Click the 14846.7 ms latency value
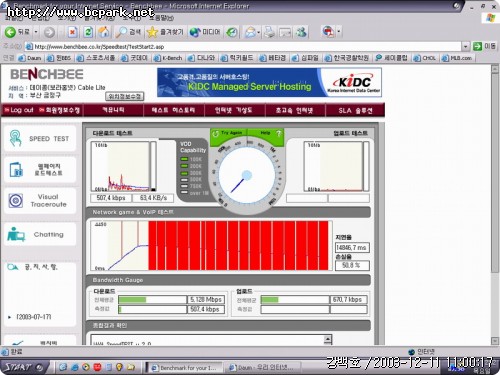Screen dimensions: 500x375 (352, 248)
